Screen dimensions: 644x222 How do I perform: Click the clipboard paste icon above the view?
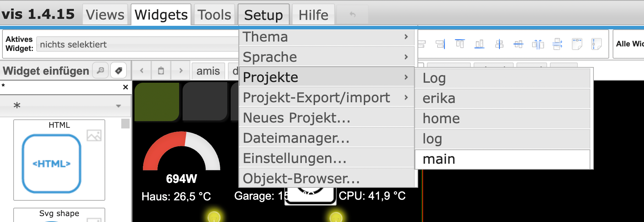(x=161, y=70)
